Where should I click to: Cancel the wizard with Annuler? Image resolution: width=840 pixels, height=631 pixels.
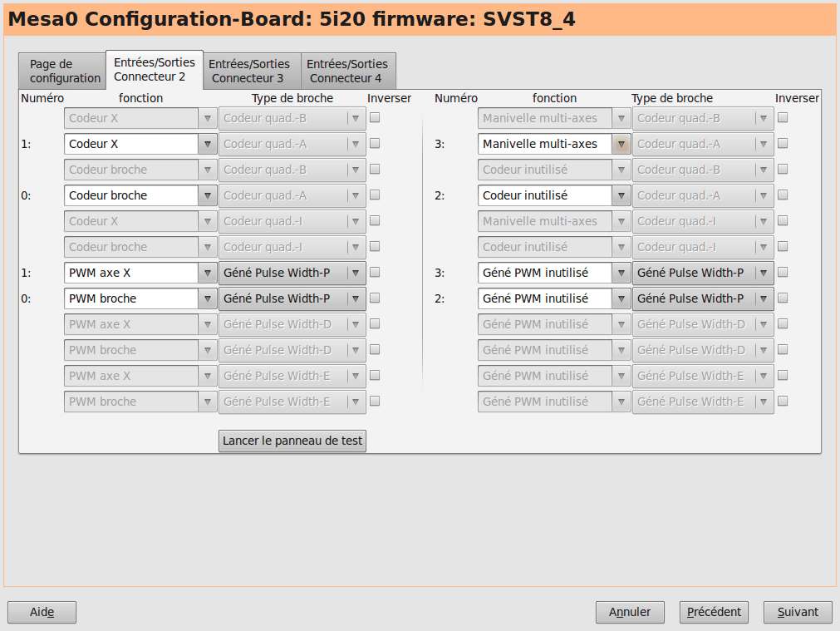point(630,612)
